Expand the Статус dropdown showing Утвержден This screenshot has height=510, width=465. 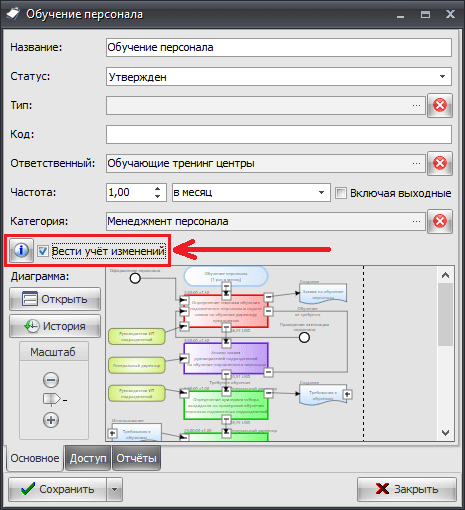442,77
